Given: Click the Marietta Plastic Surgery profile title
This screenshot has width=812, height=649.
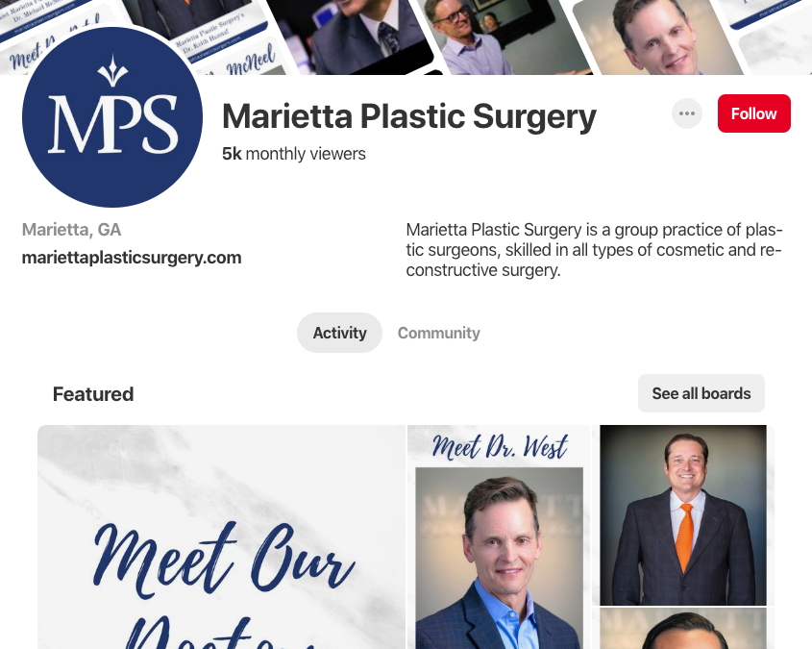Looking at the screenshot, I should click(x=409, y=116).
